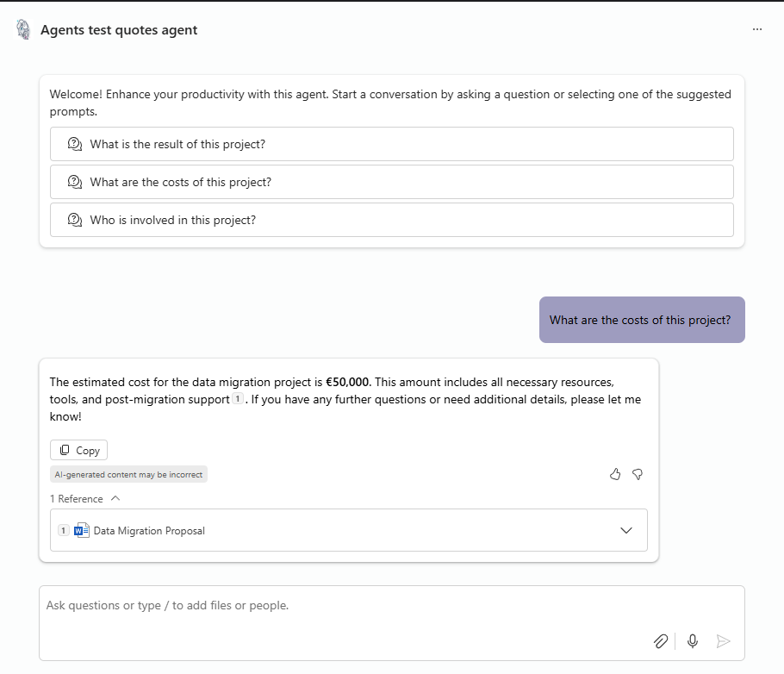Give thumbs up to the response
The image size is (784, 674).
(615, 474)
